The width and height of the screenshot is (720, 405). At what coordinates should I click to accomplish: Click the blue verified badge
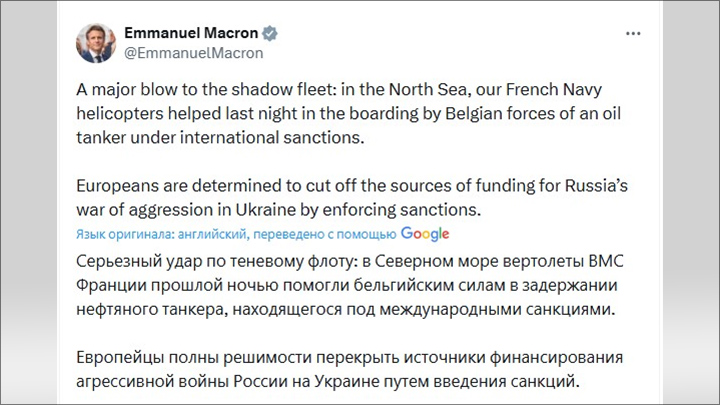coord(270,33)
